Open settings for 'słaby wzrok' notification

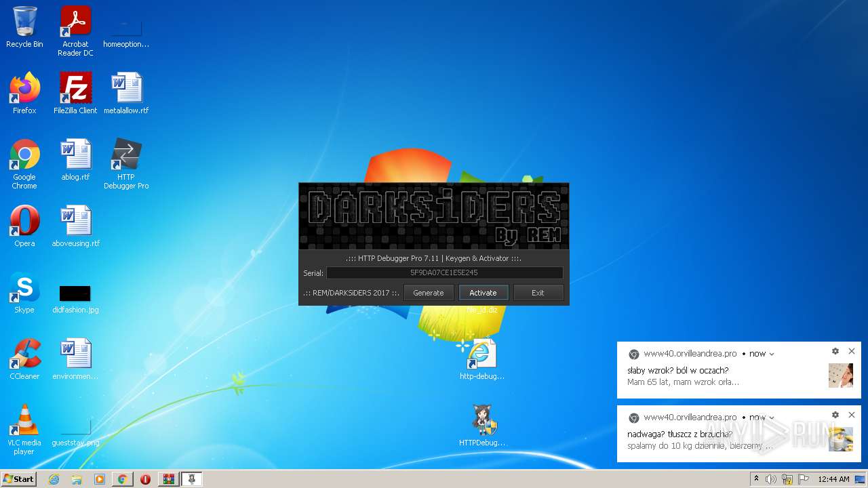tap(835, 351)
